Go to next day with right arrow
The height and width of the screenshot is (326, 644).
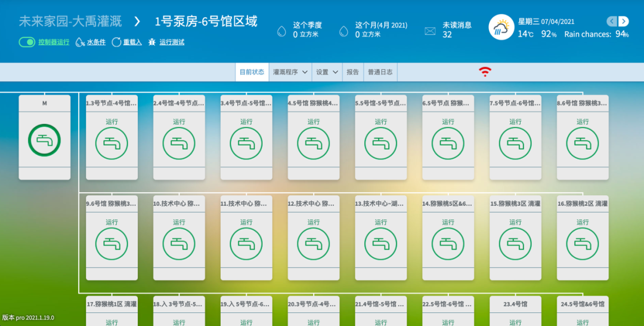624,21
